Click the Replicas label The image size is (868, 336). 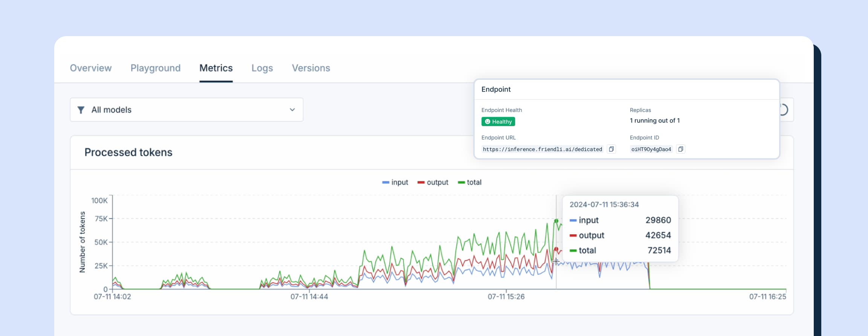point(640,110)
